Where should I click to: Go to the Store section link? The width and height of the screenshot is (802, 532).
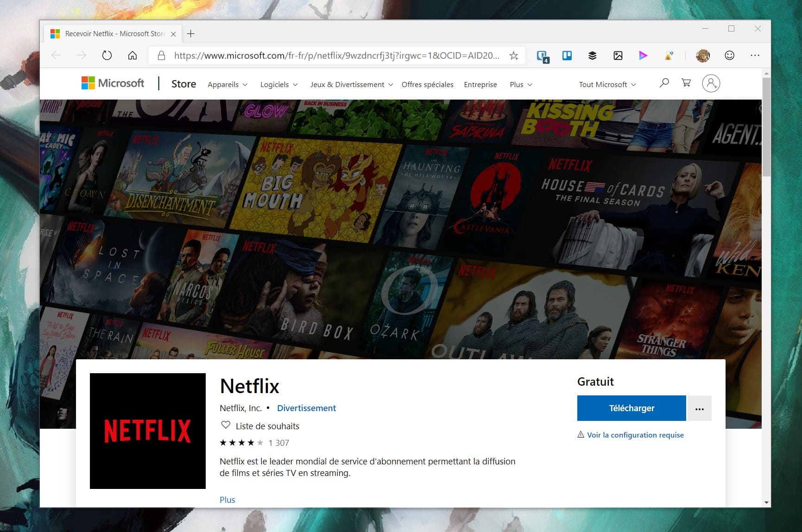click(x=183, y=84)
